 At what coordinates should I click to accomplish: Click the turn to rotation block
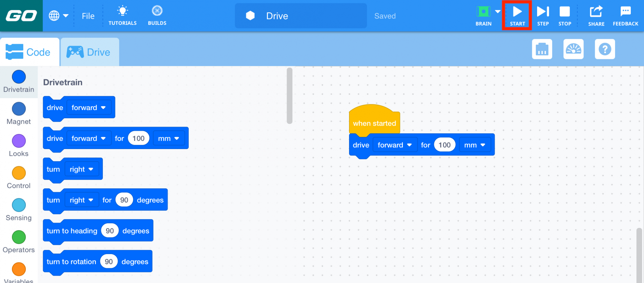click(71, 262)
